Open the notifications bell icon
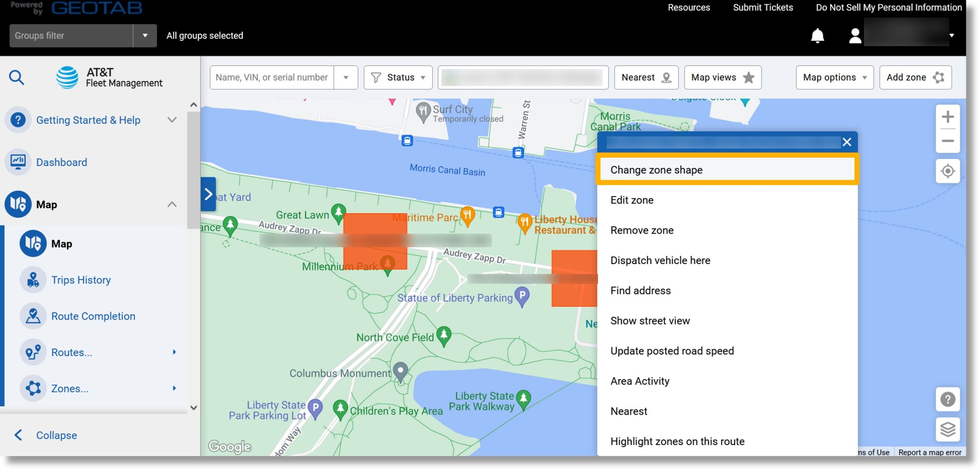This screenshot has height=470, width=980. tap(817, 36)
